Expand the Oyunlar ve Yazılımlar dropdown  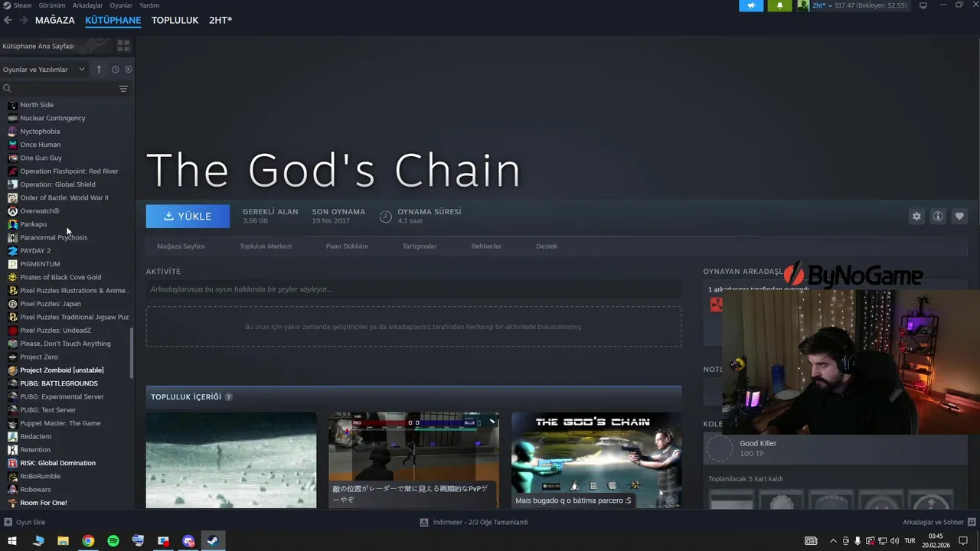(44, 70)
